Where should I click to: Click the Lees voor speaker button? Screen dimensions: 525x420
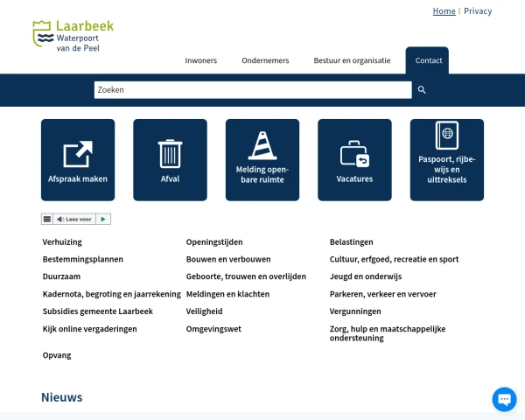coord(74,219)
